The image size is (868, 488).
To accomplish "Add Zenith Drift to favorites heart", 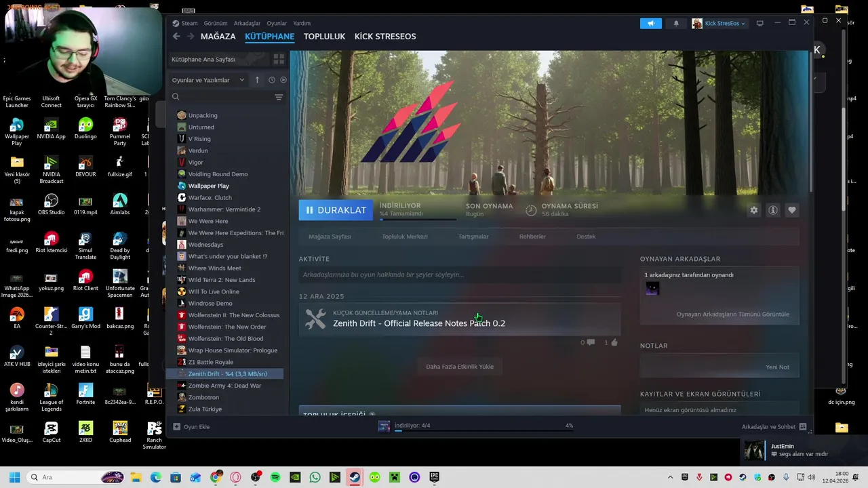I will click(791, 210).
